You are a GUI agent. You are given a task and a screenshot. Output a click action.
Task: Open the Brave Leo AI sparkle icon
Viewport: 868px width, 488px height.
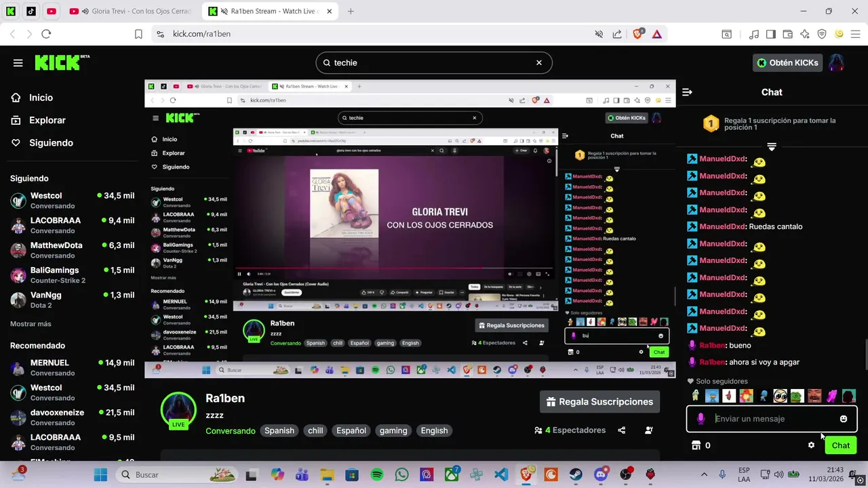point(805,34)
